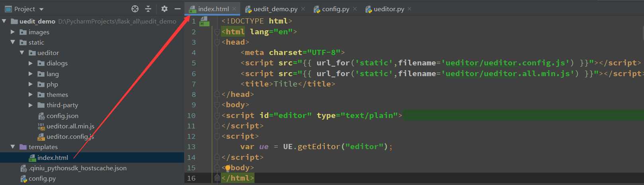Click the ueditor.config.js JS file icon
The width and height of the screenshot is (644, 185).
41,136
